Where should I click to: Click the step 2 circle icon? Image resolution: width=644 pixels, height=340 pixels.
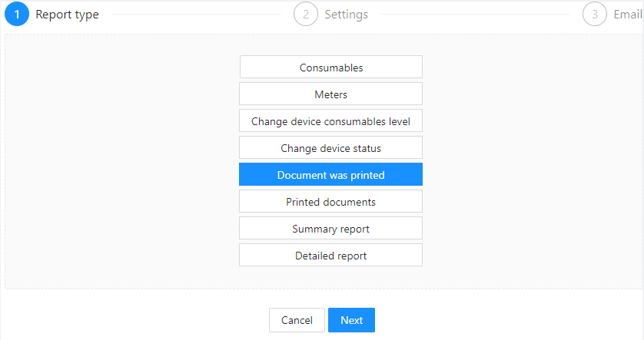click(306, 14)
